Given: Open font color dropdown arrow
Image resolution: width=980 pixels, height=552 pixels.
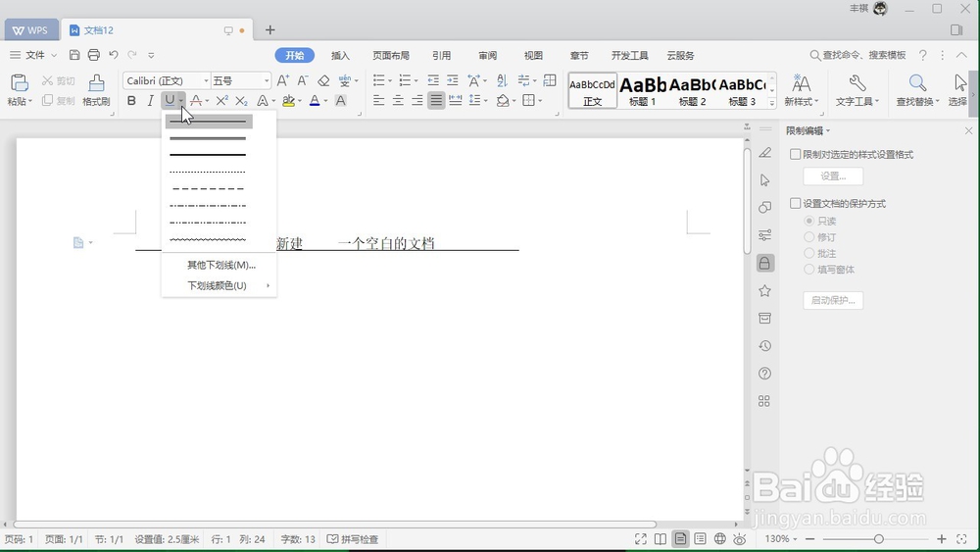Looking at the screenshot, I should 325,101.
